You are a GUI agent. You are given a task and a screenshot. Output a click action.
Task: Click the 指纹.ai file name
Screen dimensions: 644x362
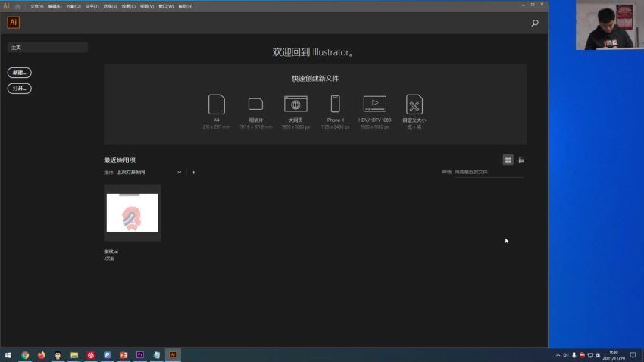tap(111, 251)
